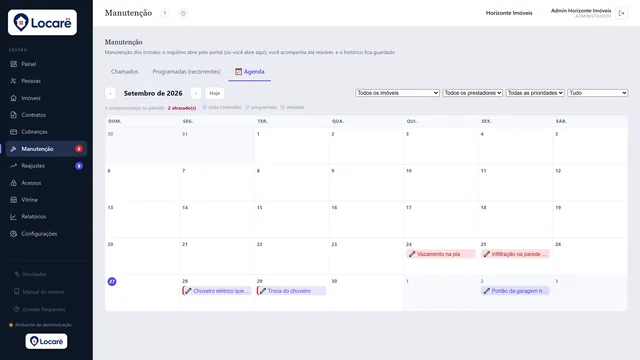Open Vitrine in the sidebar
The height and width of the screenshot is (360, 640).
coord(46,200)
